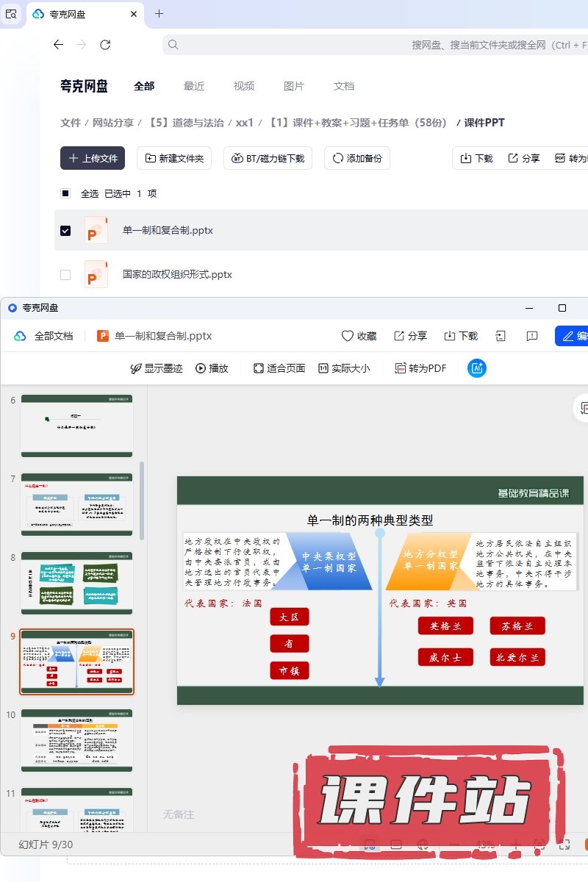This screenshot has width=588, height=882.
Task: Check the box for 国家的政权组织形式.pptx
Action: [65, 274]
